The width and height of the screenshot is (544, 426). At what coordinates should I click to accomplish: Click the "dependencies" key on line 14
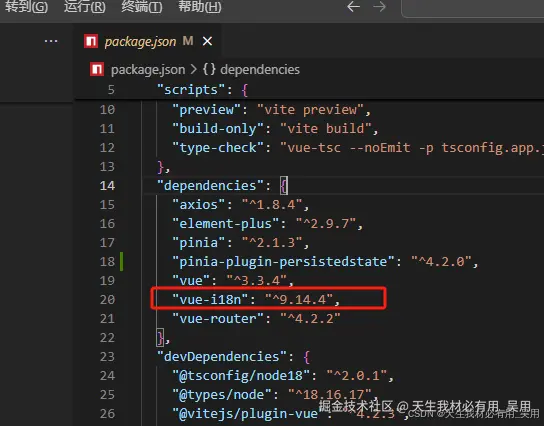pos(210,186)
